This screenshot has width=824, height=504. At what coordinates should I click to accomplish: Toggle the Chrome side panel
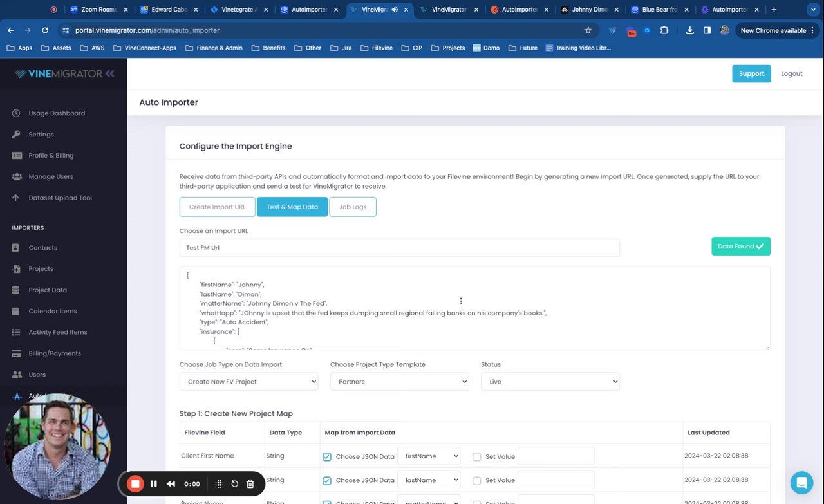pos(707,30)
